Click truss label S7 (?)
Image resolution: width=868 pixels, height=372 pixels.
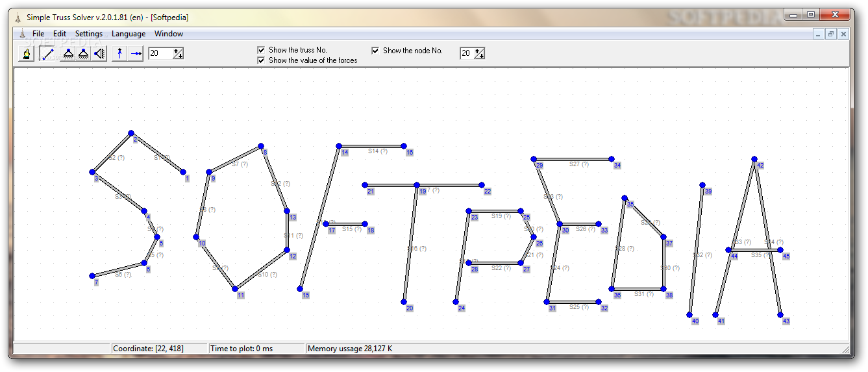[239, 164]
